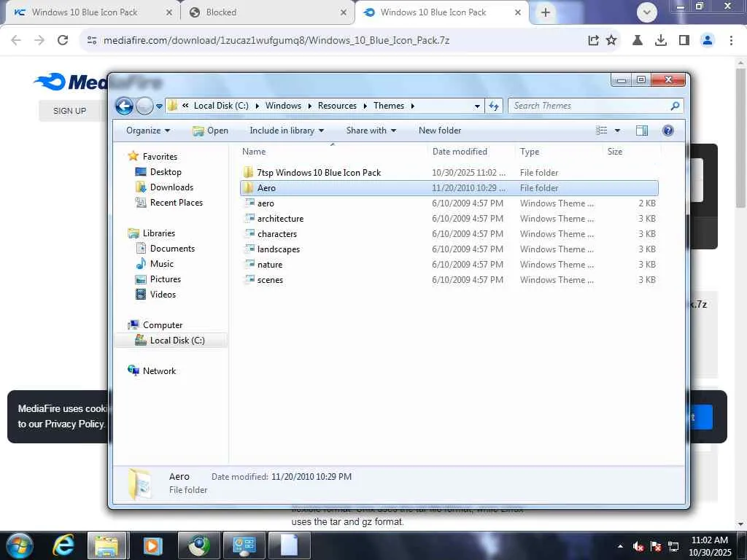Select the scenes theme file
This screenshot has width=747, height=560.
[449, 279]
